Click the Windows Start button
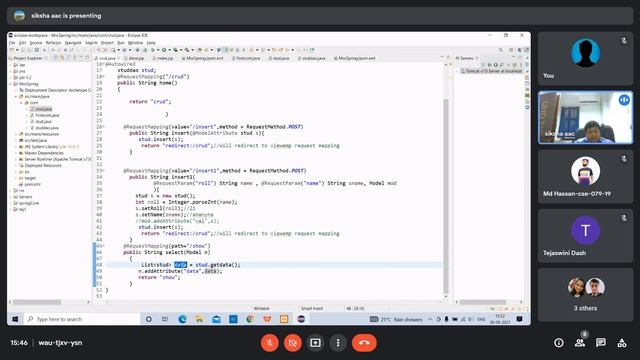The width and height of the screenshot is (640, 360). (x=16, y=319)
